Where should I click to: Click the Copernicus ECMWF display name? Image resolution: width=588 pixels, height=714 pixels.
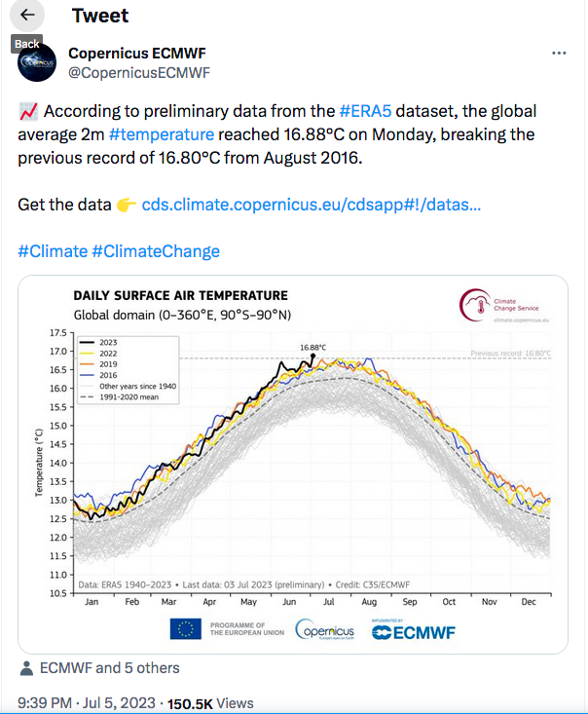[x=136, y=53]
